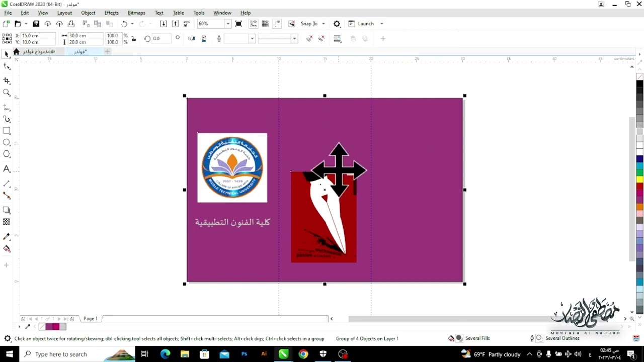Add new document tab with plus
This screenshot has height=362, width=644.
pos(107,51)
